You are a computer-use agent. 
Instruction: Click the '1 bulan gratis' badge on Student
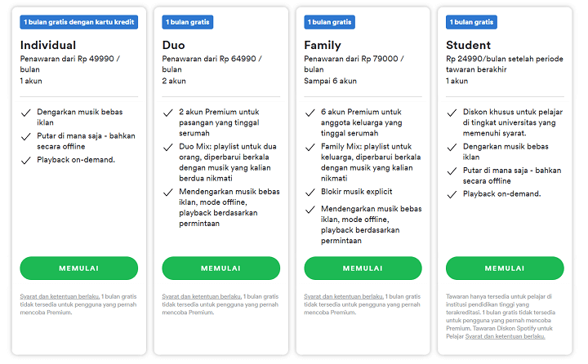471,22
